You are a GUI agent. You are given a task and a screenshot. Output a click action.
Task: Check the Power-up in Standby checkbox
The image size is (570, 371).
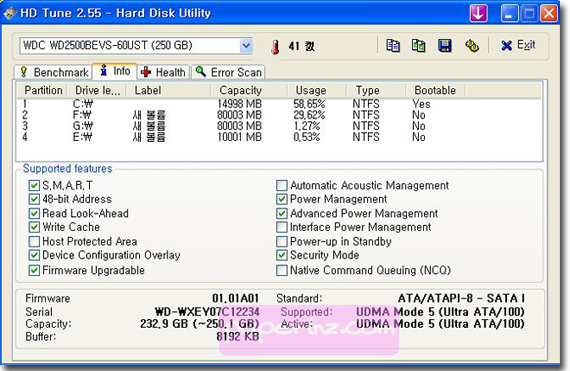[282, 241]
